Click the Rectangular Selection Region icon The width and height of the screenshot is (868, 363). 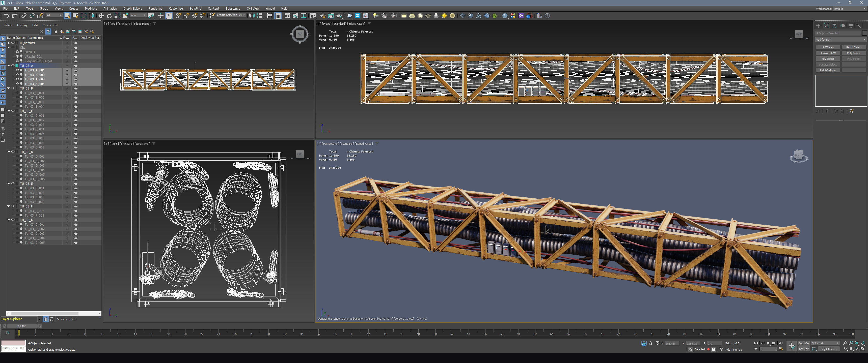(x=83, y=16)
